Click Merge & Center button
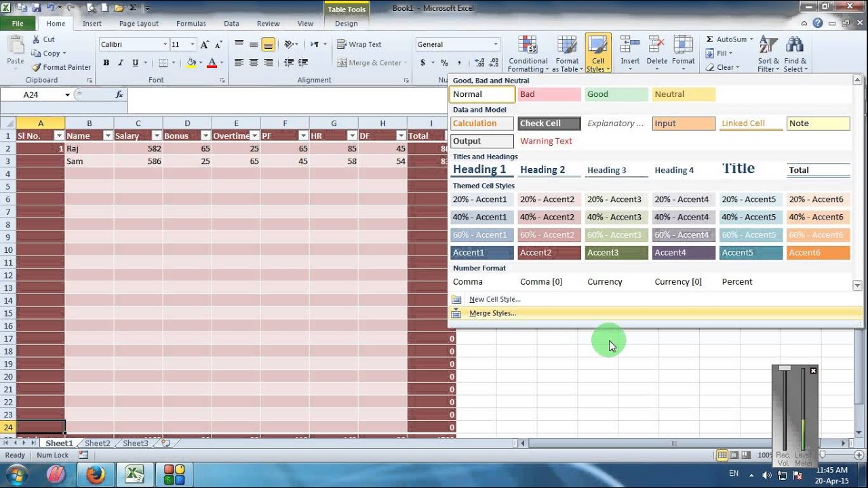 coord(368,63)
